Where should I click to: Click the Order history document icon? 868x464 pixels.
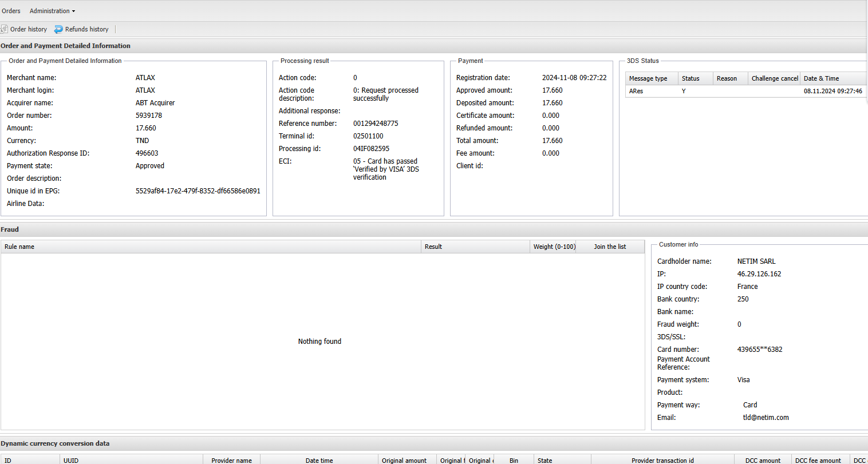point(4,29)
